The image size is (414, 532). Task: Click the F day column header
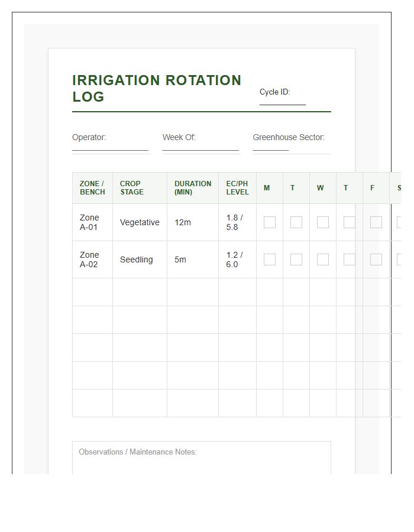coord(376,187)
